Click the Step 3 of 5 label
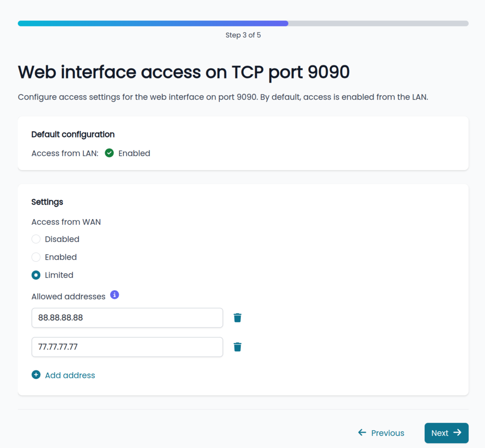This screenshot has height=448, width=485. (x=243, y=35)
